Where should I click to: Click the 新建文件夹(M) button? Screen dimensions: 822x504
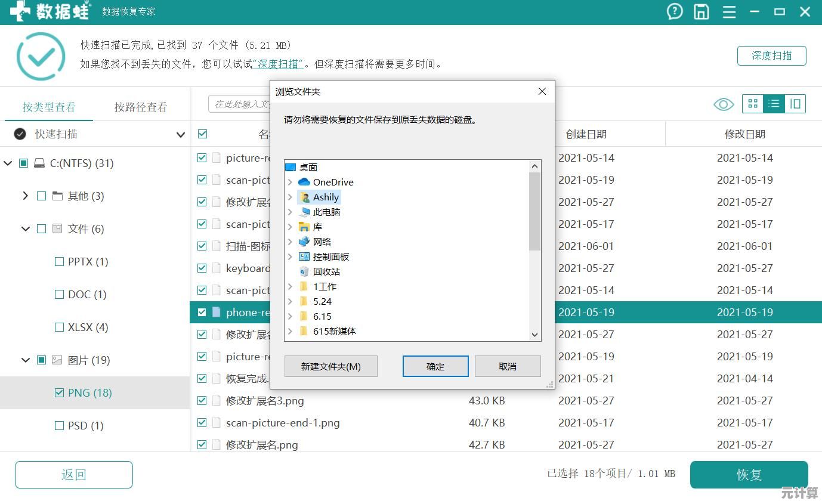330,366
